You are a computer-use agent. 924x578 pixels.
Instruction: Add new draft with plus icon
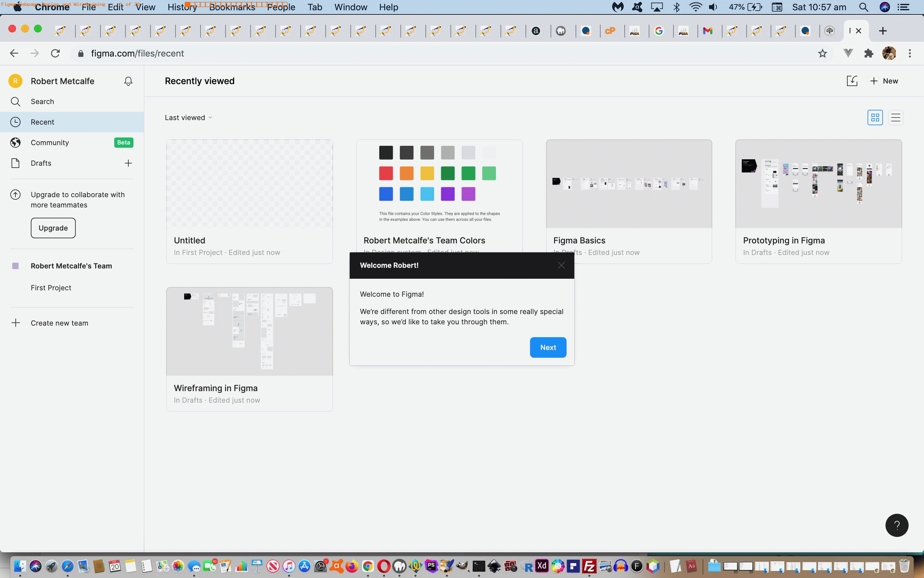(128, 163)
